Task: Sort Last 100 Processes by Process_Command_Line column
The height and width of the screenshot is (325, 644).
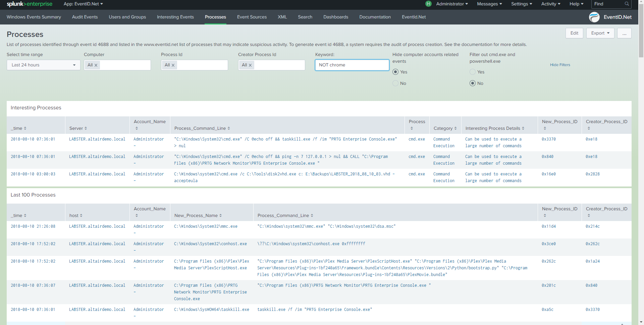Action: [285, 216]
